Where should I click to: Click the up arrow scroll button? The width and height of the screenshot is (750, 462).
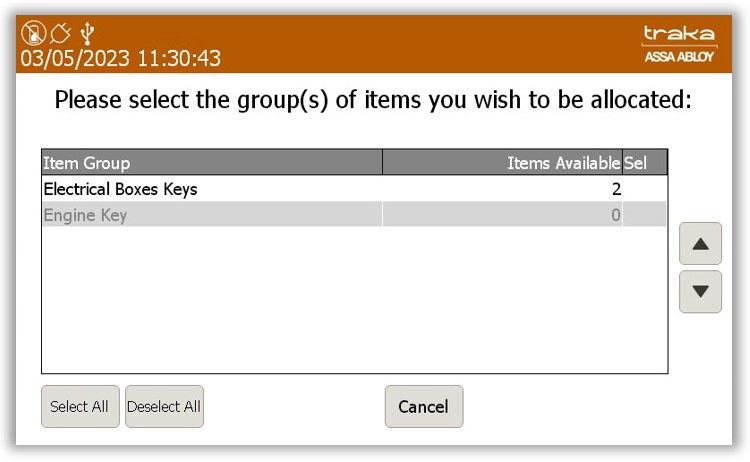click(x=700, y=243)
